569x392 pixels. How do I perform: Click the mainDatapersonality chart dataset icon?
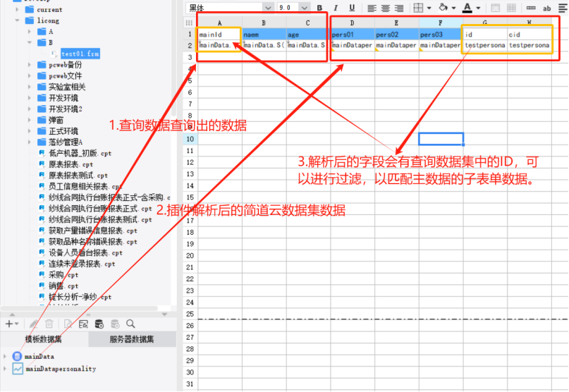click(x=18, y=369)
